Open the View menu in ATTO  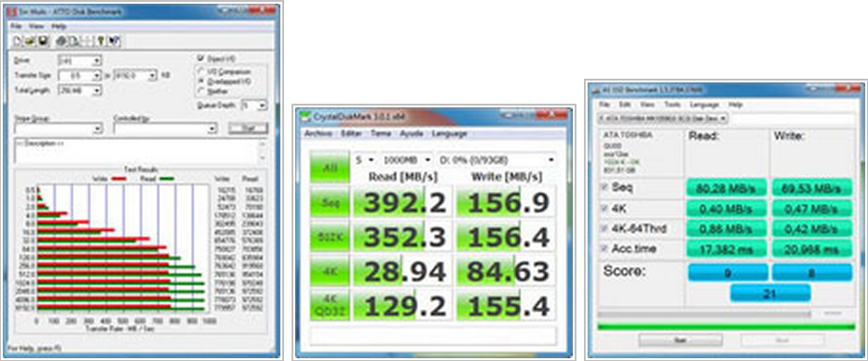point(36,26)
